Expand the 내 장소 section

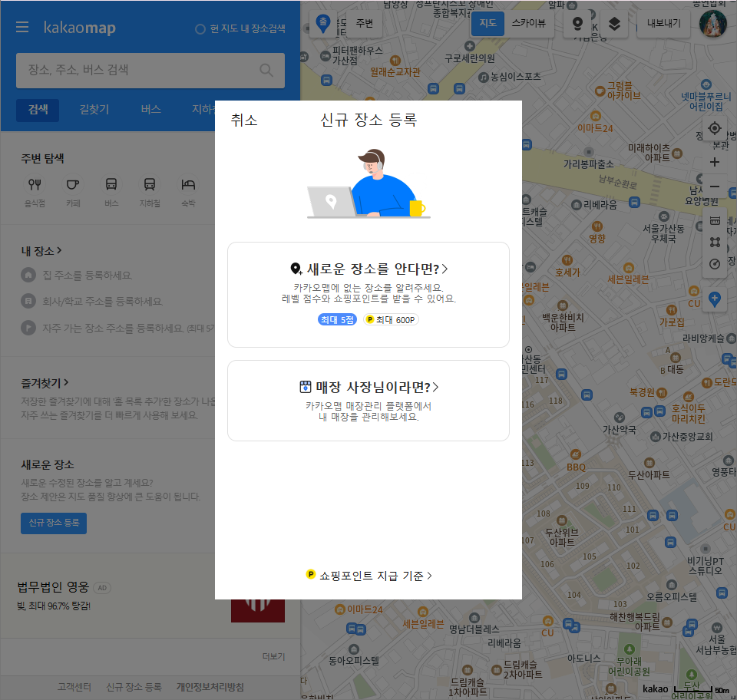point(41,251)
